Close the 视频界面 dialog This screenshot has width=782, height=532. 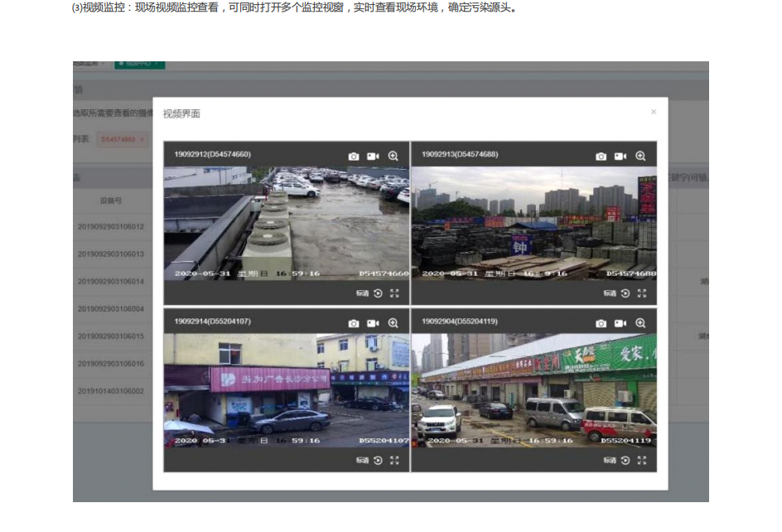coord(654,112)
